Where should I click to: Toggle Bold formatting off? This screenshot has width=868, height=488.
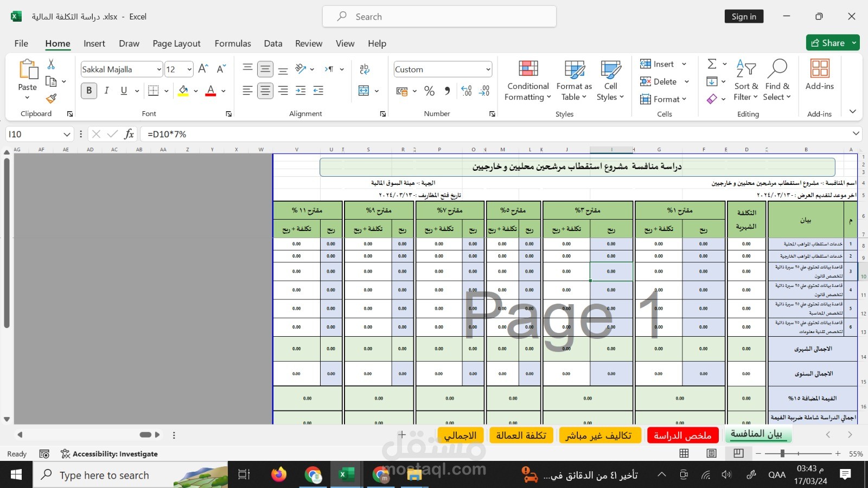click(x=88, y=91)
